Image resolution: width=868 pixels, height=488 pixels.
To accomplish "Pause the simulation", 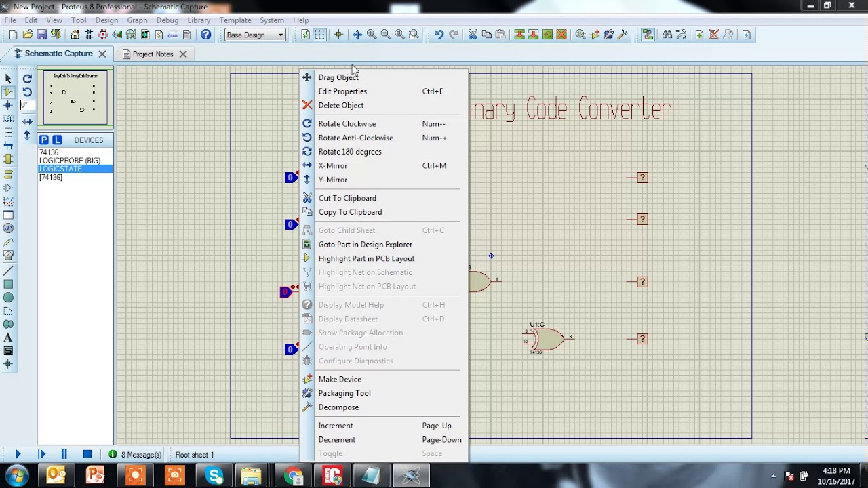I will [64, 455].
